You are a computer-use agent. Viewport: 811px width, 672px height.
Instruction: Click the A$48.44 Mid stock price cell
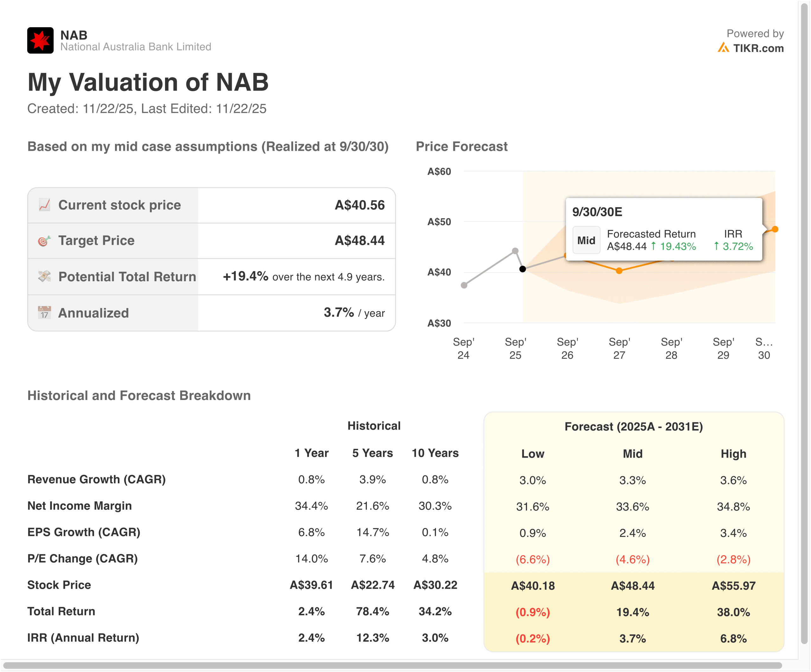pos(633,585)
